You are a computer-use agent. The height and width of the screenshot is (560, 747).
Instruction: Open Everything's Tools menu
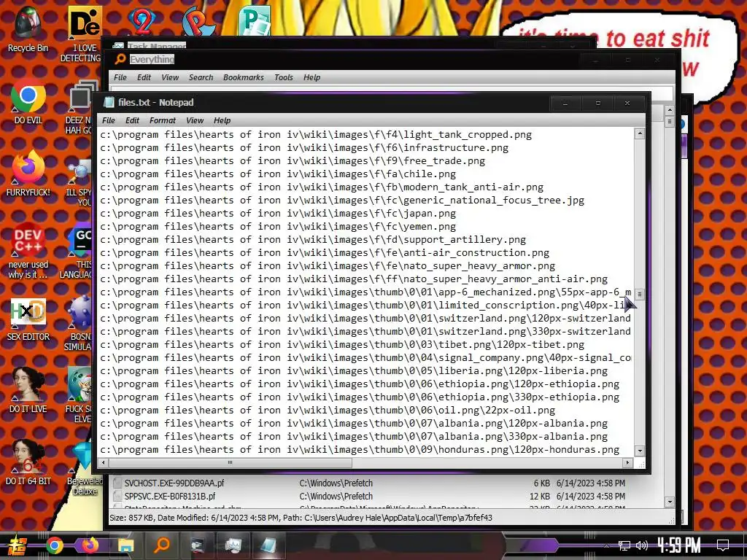click(284, 77)
